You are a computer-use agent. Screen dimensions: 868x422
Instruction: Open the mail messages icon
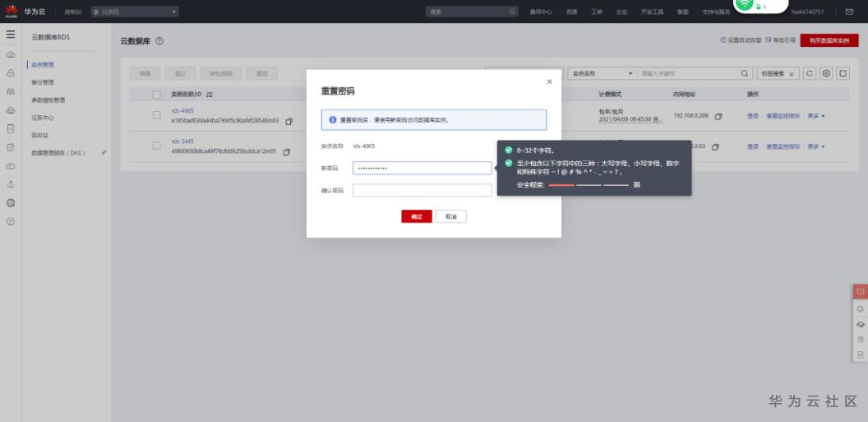pyautogui.click(x=849, y=11)
